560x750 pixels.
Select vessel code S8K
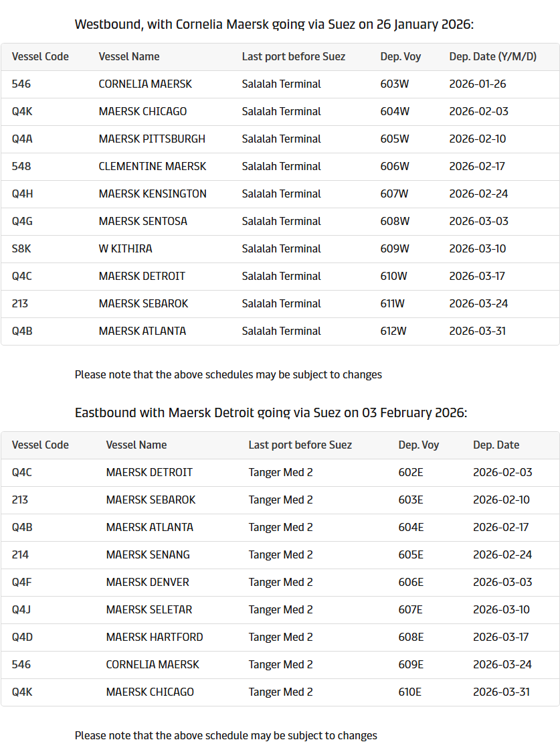click(21, 248)
